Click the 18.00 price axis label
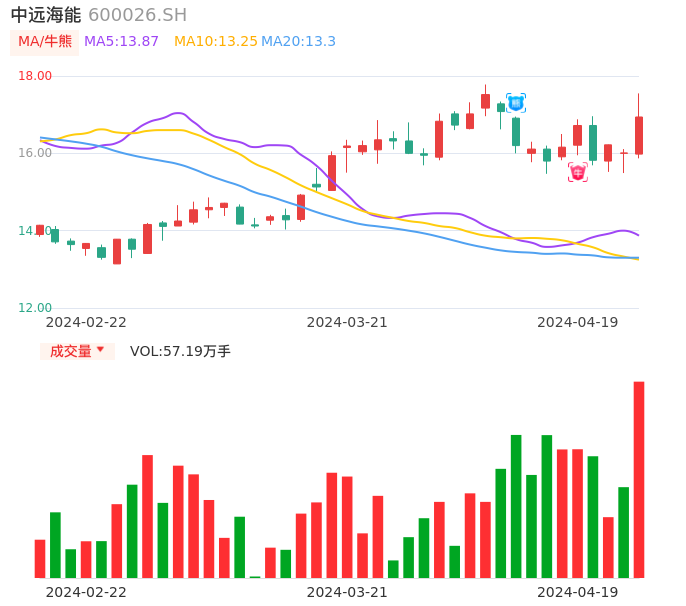This screenshot has height=606, width=686. click(x=35, y=76)
